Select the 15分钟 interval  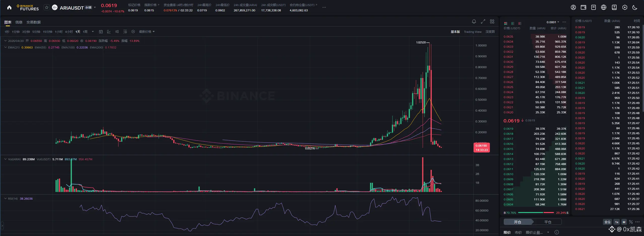coord(47,32)
